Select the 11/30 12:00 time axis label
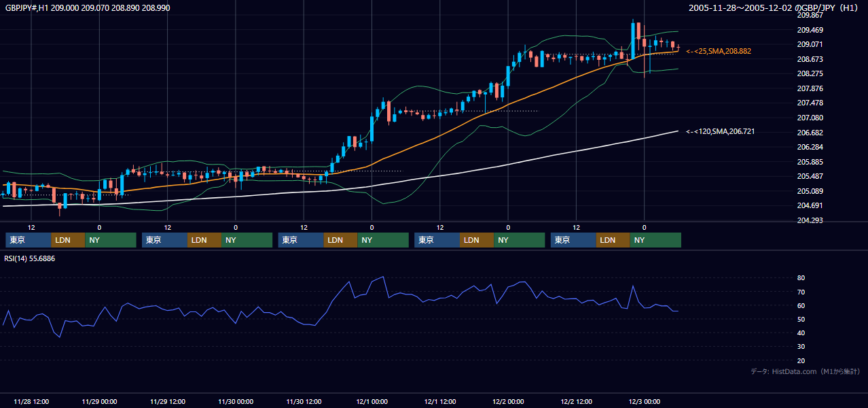The image size is (868, 408). (x=304, y=401)
